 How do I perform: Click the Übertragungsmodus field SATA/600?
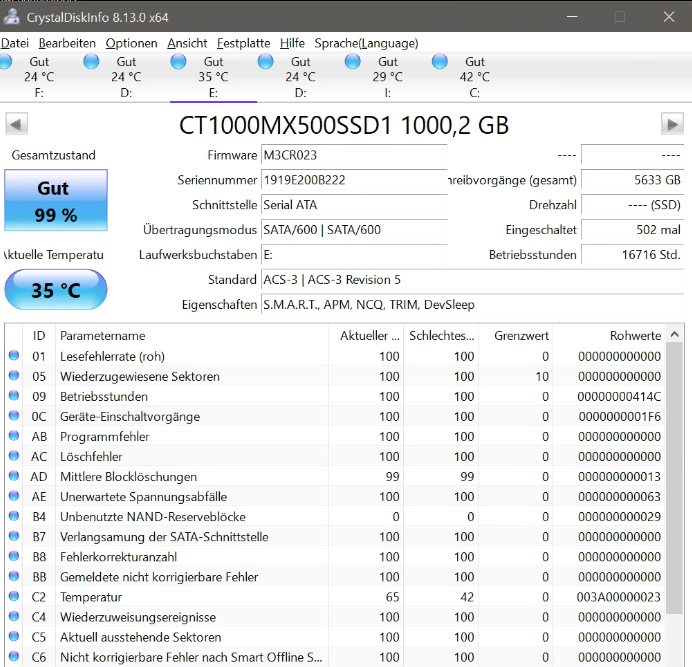[x=354, y=230]
